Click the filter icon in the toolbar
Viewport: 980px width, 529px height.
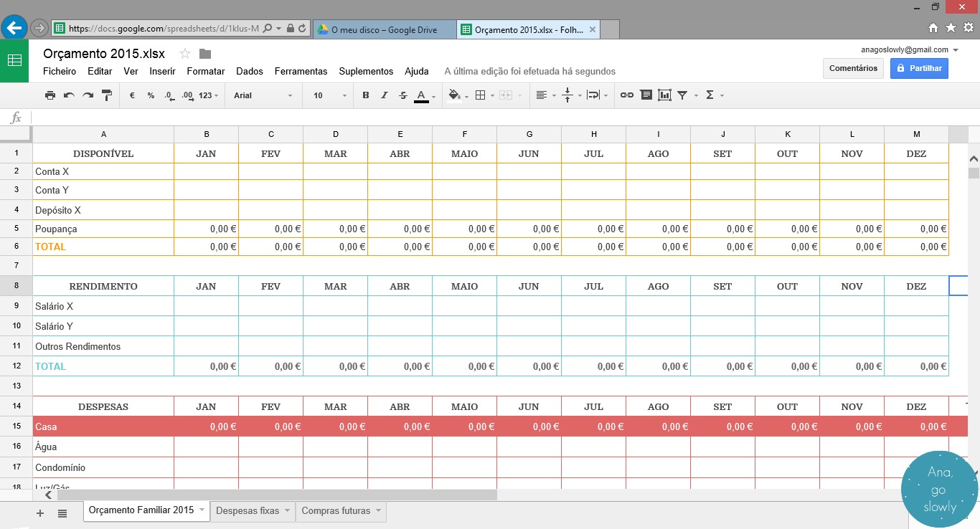[x=682, y=95]
